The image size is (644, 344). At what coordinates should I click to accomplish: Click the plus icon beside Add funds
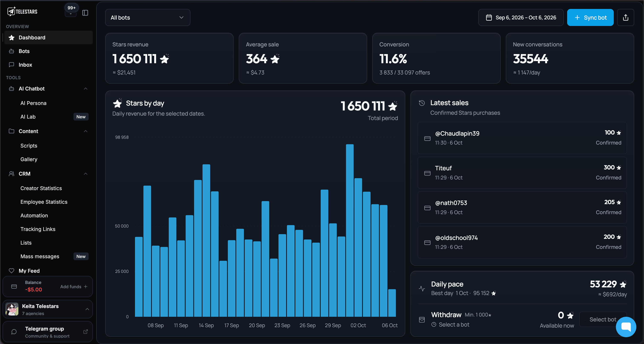85,287
